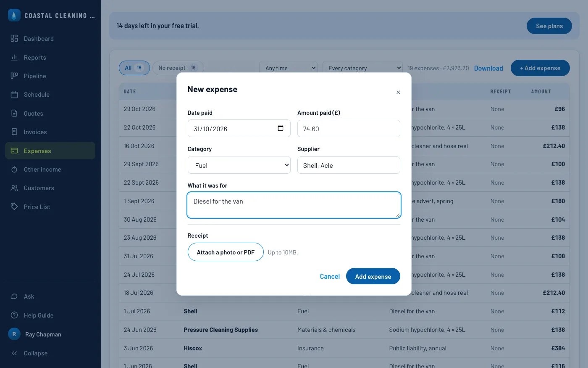588x368 pixels.
Task: Click the Quotes document icon
Action: (14, 114)
